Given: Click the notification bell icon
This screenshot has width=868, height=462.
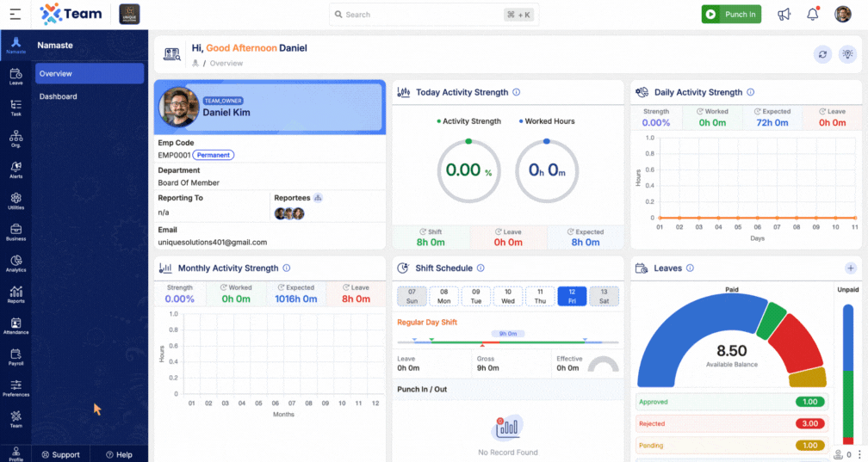Looking at the screenshot, I should point(812,14).
